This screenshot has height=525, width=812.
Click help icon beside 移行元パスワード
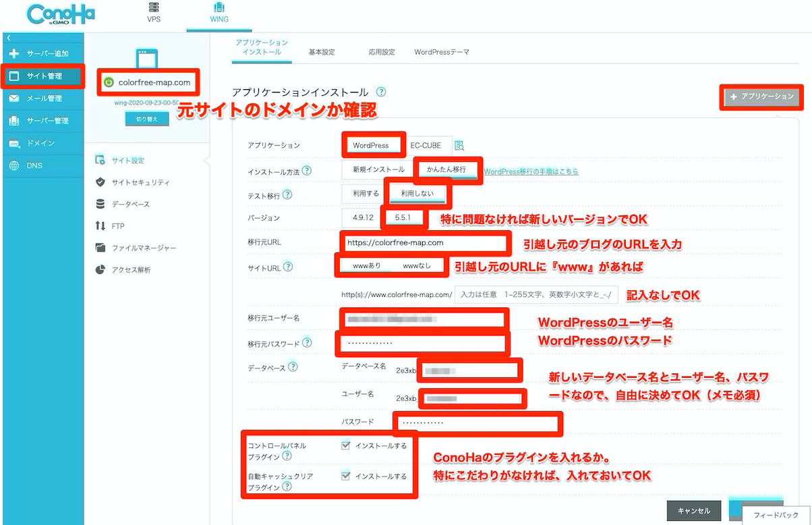[307, 343]
